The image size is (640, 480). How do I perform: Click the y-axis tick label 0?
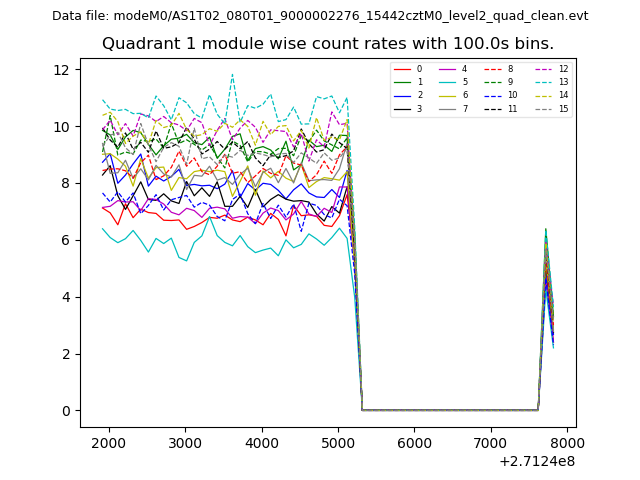(x=64, y=411)
